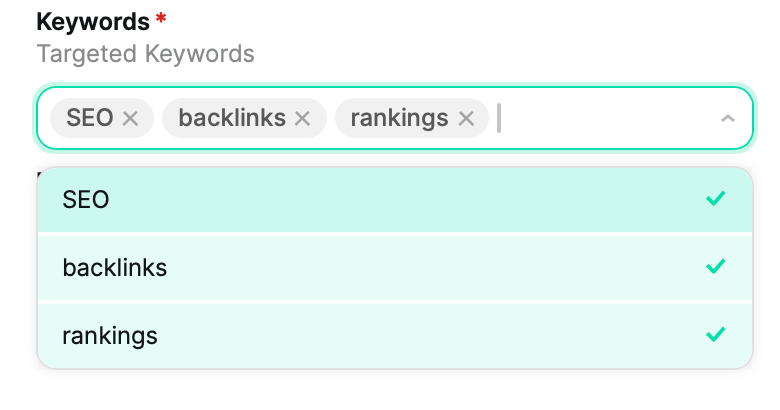Click empty space inside the Keywords combo box
The image size is (780, 410).
pyautogui.click(x=610, y=119)
